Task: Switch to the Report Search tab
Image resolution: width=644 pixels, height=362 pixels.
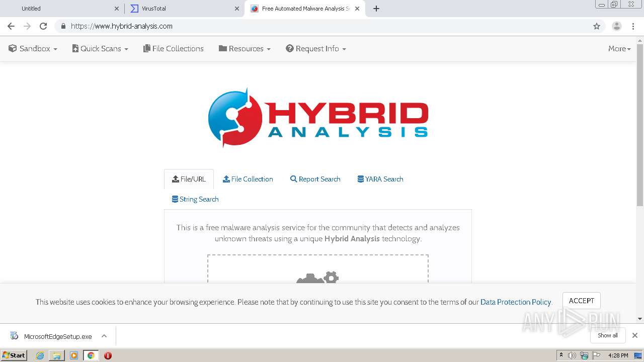Action: tap(315, 179)
